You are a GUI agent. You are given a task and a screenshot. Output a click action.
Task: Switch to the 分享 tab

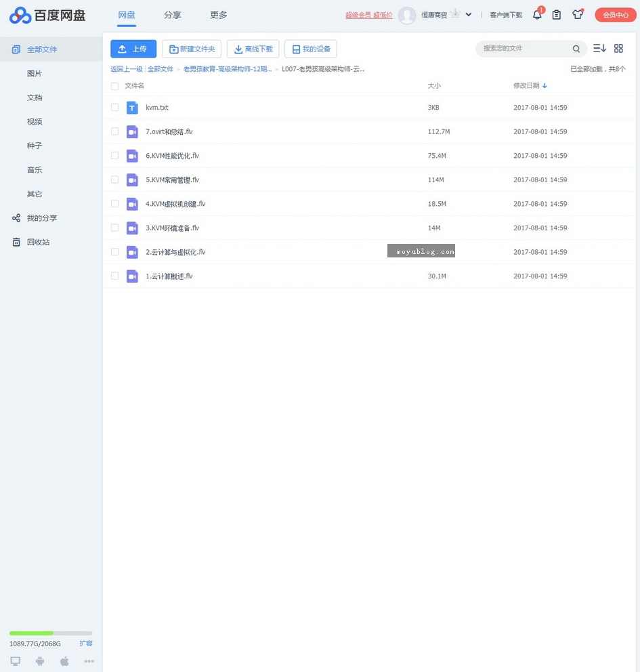[172, 14]
